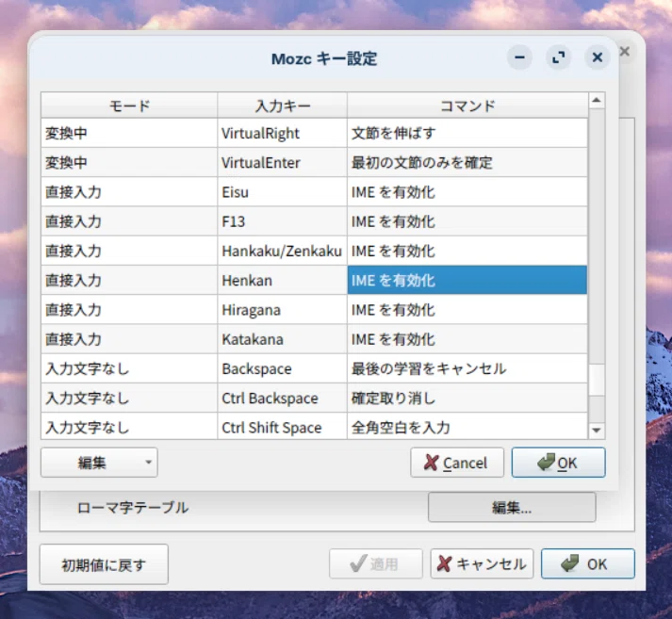Select 直接入力 mode cell for Eisu
Viewport: 672px width, 619px height.
[x=129, y=192]
